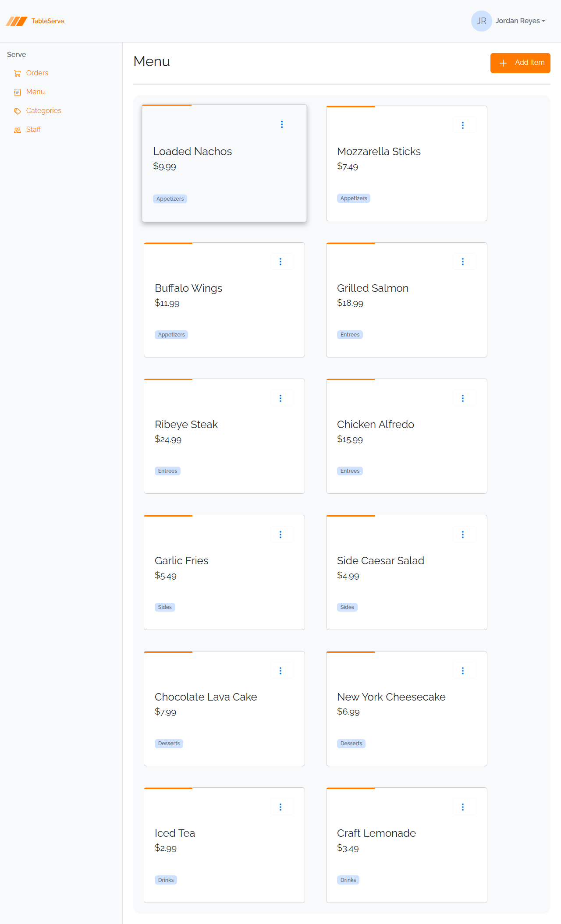Select Menu in the sidebar
Screen dimensions: 561x924
click(x=36, y=92)
